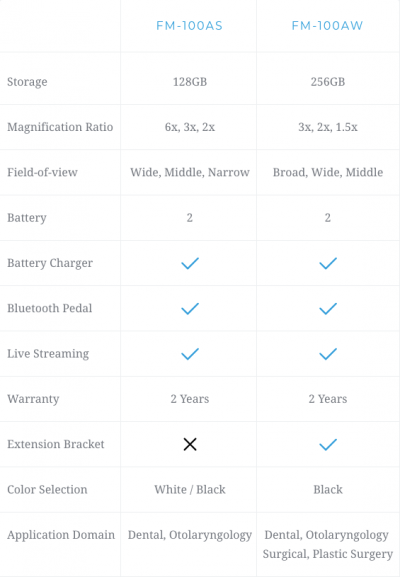Click the Broad, Wide, Middle field-of-view value

coord(328,172)
